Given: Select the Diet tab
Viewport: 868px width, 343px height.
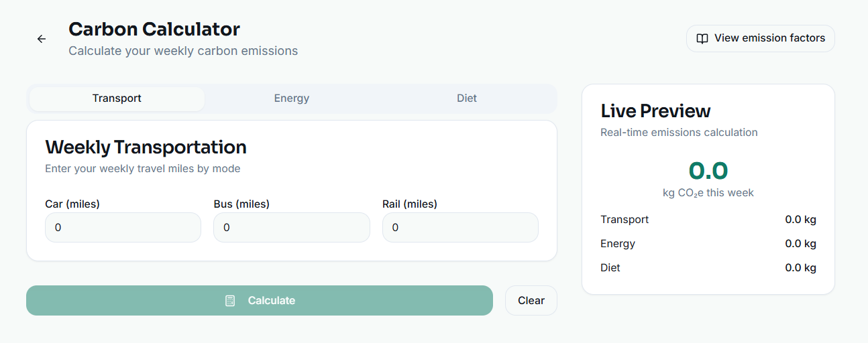Looking at the screenshot, I should pos(467,98).
